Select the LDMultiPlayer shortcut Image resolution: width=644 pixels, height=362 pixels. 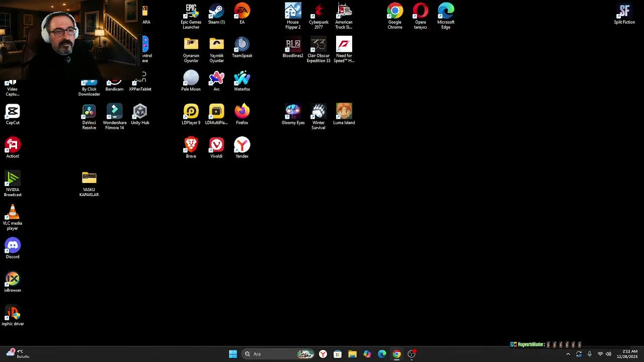coord(216,114)
